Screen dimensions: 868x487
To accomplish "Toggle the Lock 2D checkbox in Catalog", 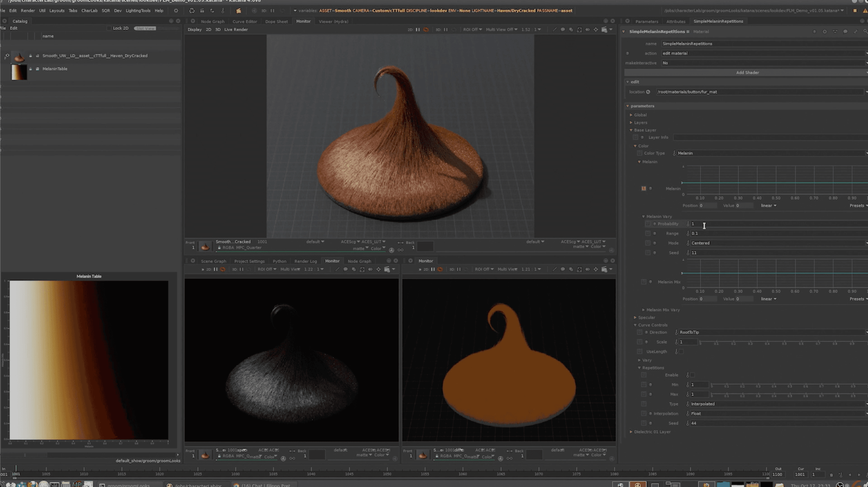I will tap(109, 28).
